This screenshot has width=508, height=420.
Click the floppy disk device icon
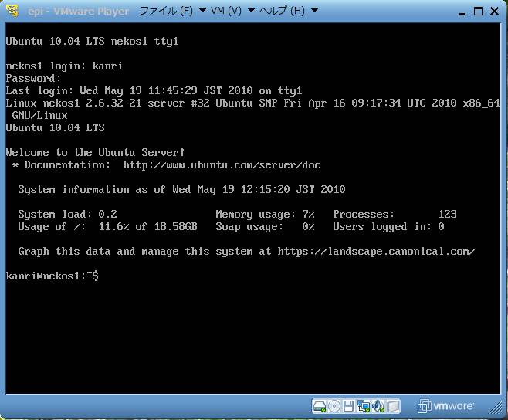tap(349, 406)
